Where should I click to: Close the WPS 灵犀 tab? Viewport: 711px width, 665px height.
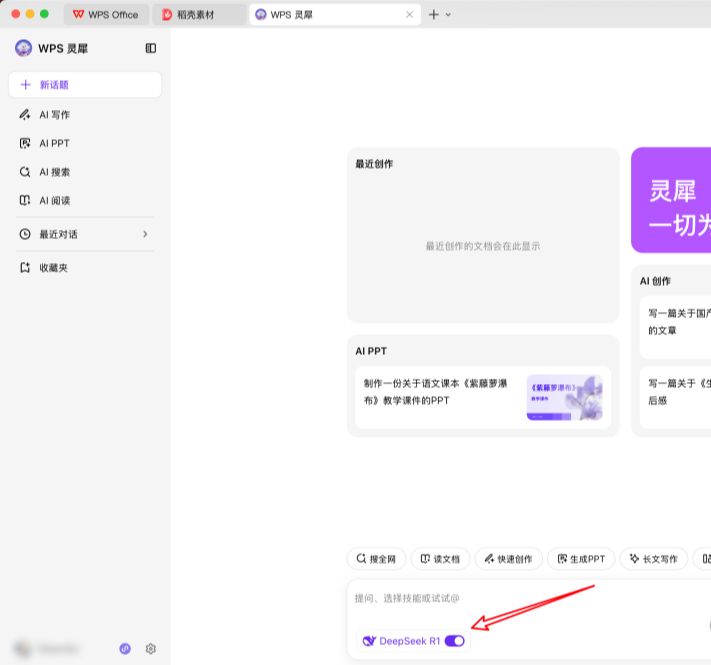tap(409, 15)
